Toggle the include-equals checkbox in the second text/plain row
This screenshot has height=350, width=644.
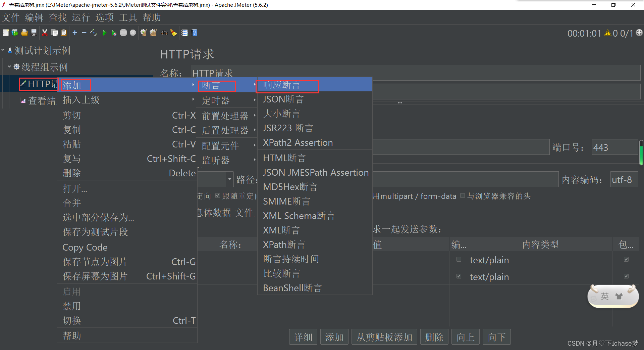[626, 276]
